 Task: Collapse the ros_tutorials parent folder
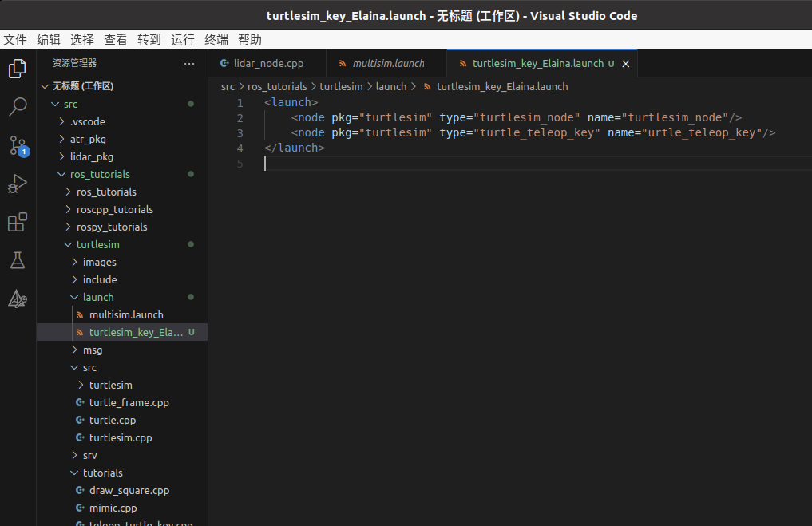(x=61, y=175)
